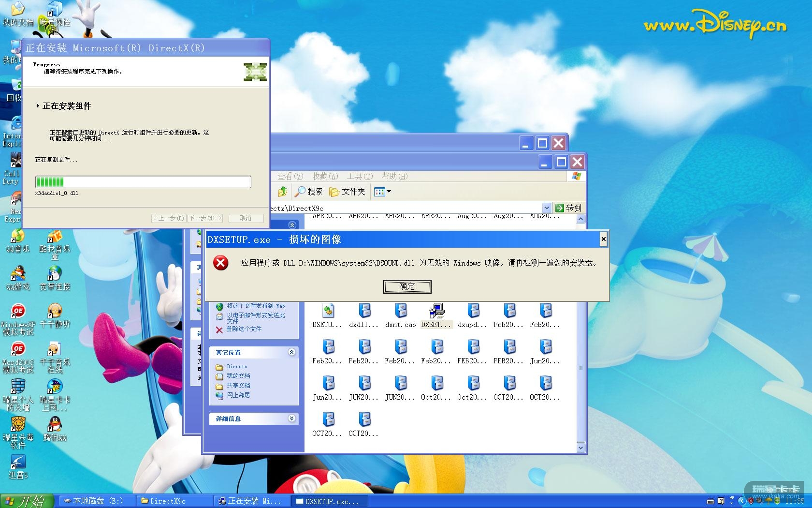
Task: Select the dxupd... cabinet file
Action: [473, 315]
